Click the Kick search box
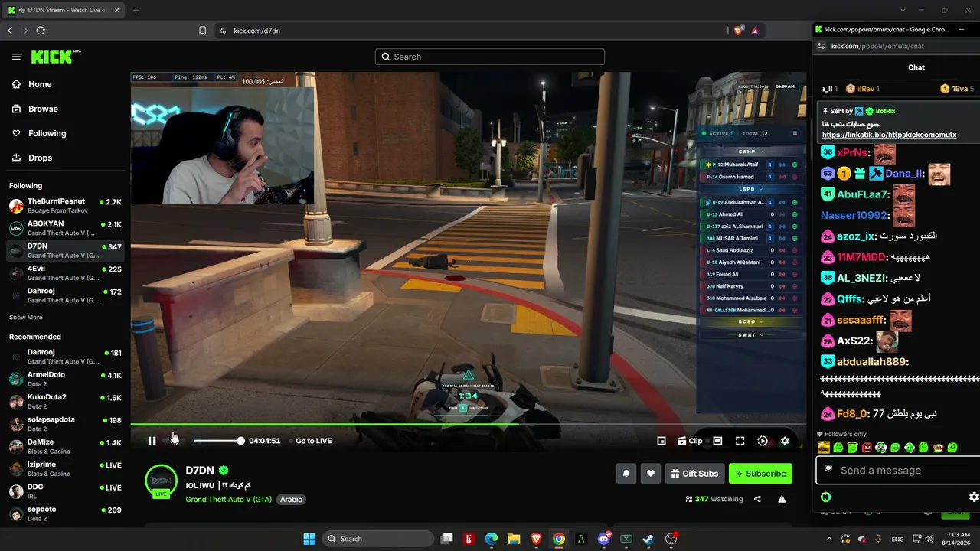The image size is (980, 551). pyautogui.click(x=490, y=57)
